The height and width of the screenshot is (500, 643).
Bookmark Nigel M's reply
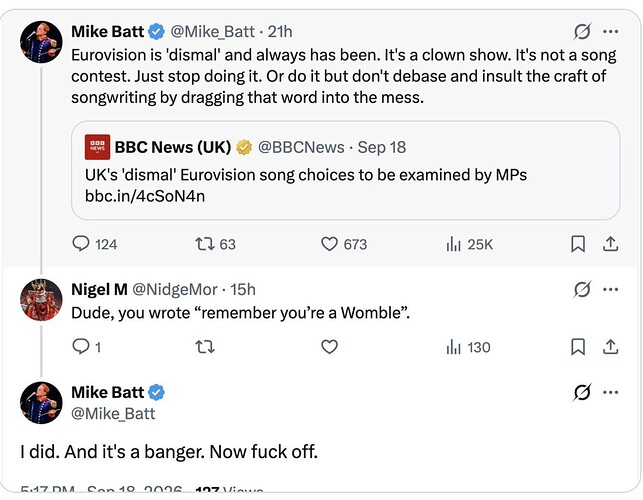578,347
